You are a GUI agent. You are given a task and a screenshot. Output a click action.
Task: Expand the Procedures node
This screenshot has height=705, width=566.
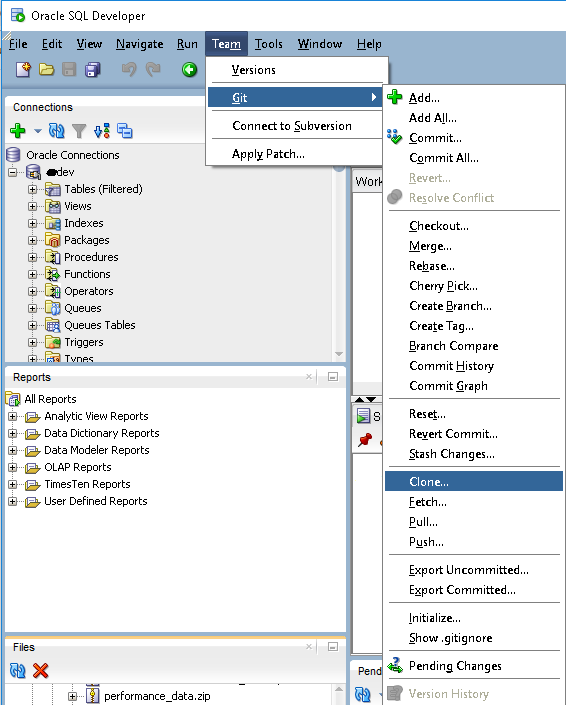(x=32, y=257)
